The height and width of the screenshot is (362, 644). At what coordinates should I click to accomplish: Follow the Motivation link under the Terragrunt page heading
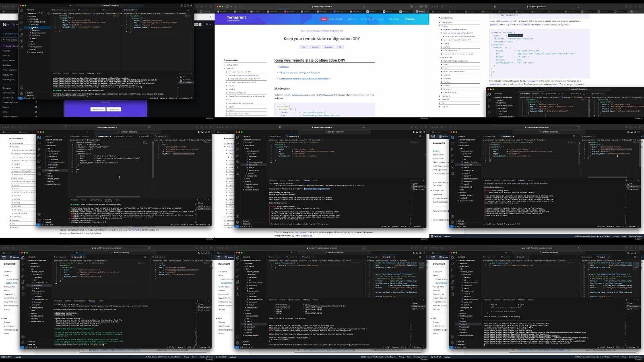coord(284,67)
